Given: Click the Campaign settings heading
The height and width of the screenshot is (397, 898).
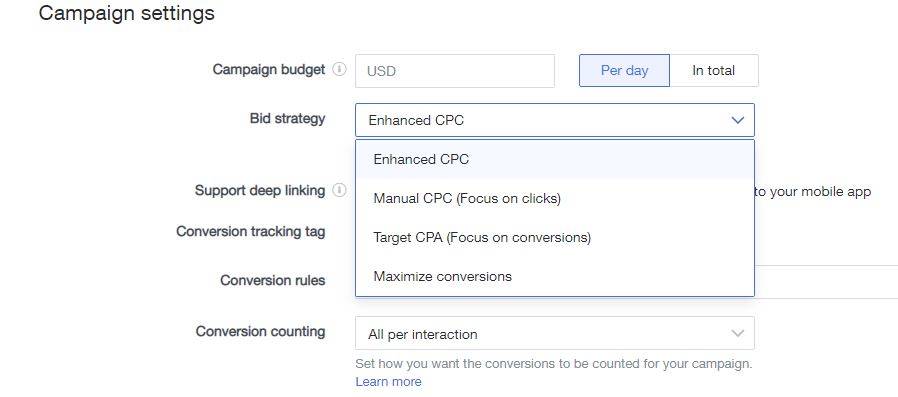Looking at the screenshot, I should [127, 13].
